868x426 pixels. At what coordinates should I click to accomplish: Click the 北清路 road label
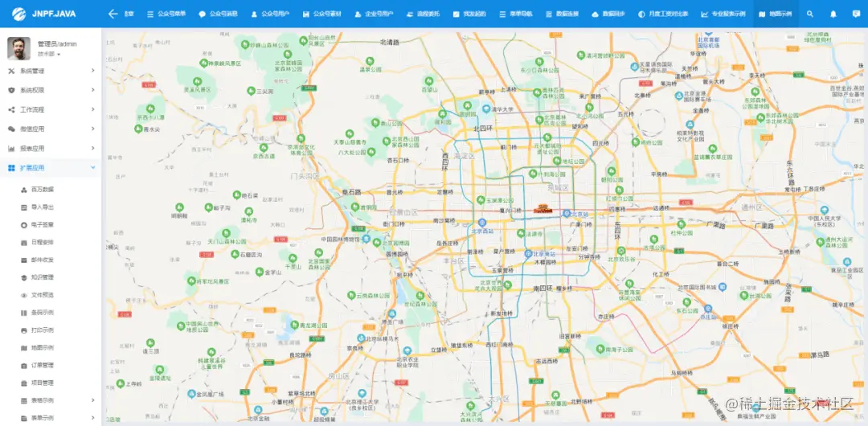tap(390, 42)
